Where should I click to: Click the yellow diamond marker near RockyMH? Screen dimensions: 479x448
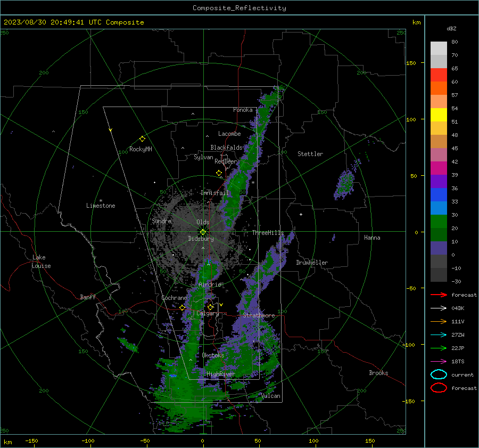(x=142, y=139)
